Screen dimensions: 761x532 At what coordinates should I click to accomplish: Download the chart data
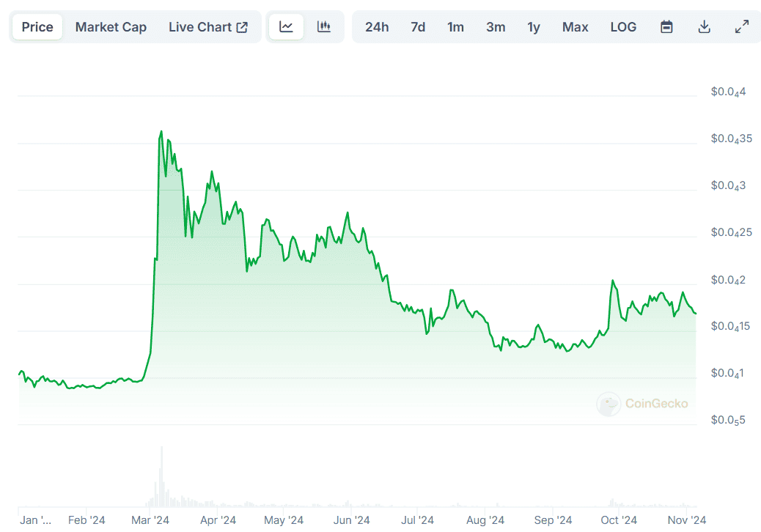(705, 26)
